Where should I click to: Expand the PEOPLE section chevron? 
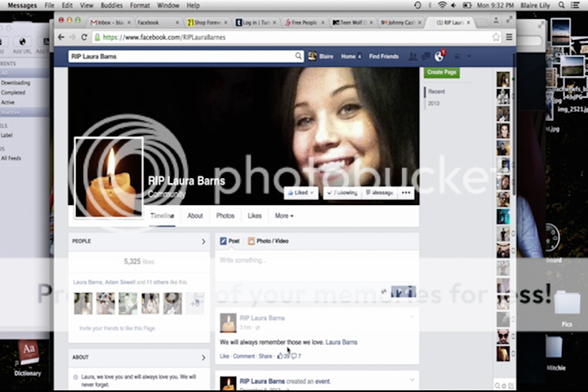pos(203,242)
